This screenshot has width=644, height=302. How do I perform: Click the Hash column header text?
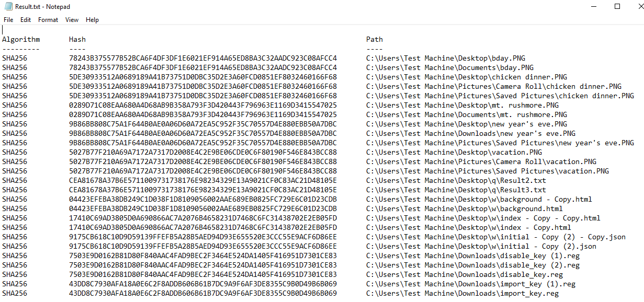[77, 39]
